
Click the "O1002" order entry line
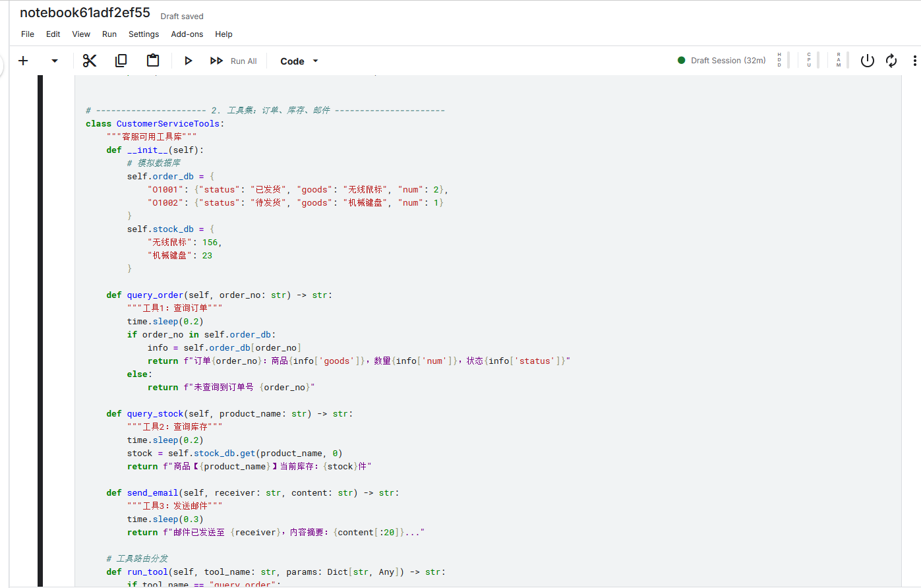(x=296, y=202)
